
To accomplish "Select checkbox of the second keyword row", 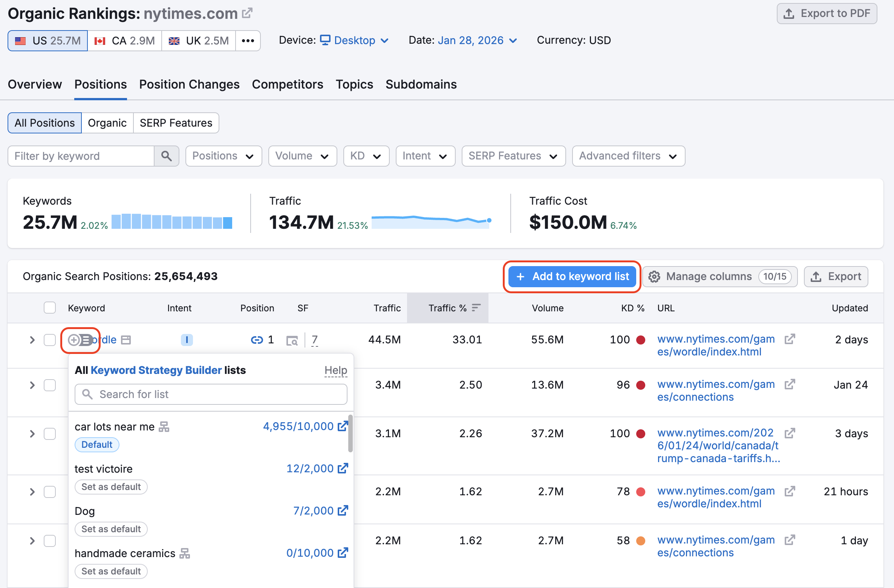I will (50, 385).
